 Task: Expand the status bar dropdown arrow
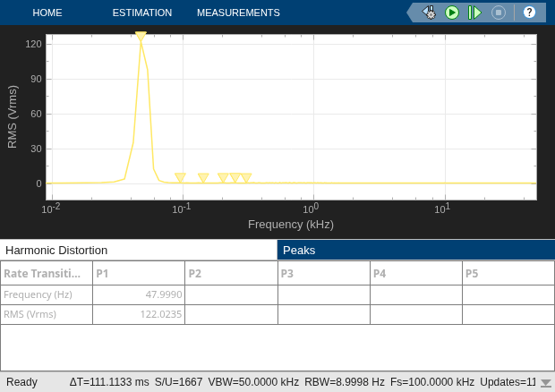pos(546,383)
